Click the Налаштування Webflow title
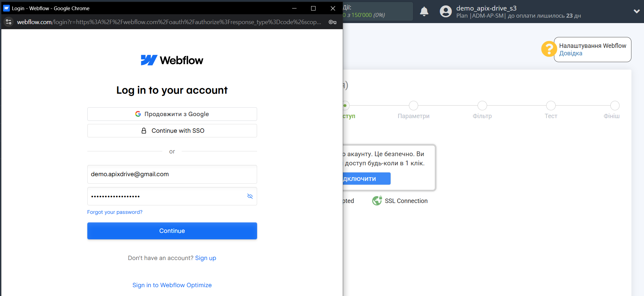644x296 pixels. pyautogui.click(x=592, y=46)
